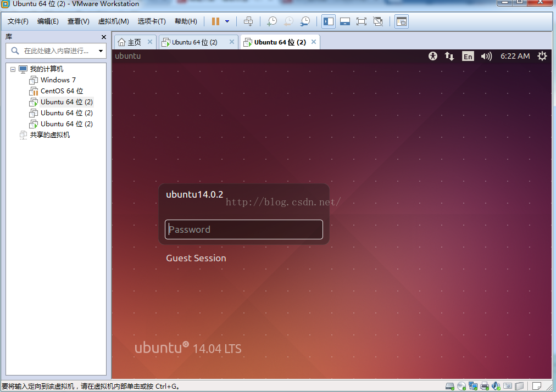Click the message log note icon
The height and width of the screenshot is (392, 556).
click(537, 385)
